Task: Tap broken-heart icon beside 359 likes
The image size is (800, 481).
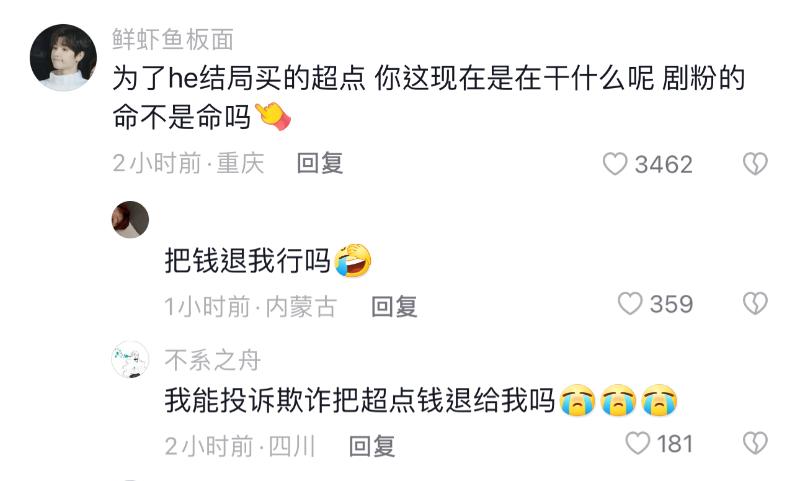Action: point(755,303)
